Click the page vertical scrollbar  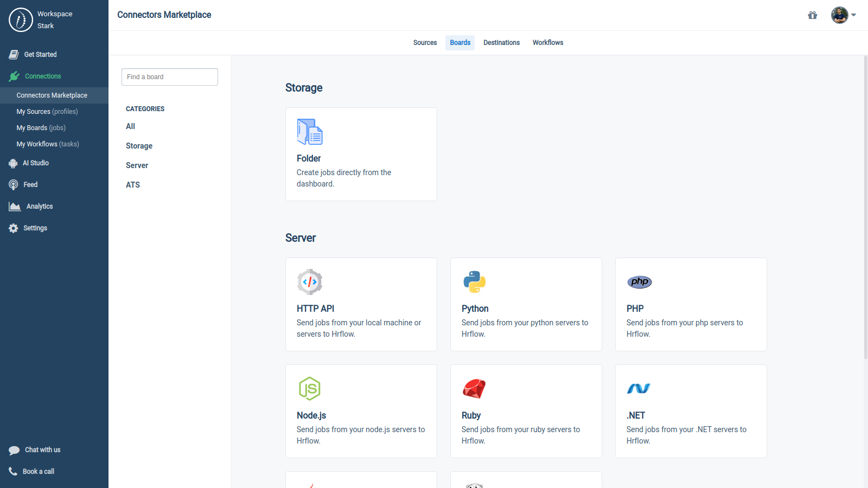pos(865,207)
